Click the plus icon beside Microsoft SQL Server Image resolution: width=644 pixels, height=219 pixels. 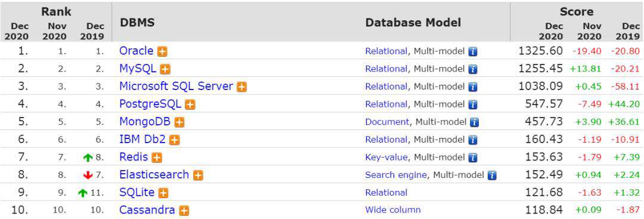pos(242,87)
